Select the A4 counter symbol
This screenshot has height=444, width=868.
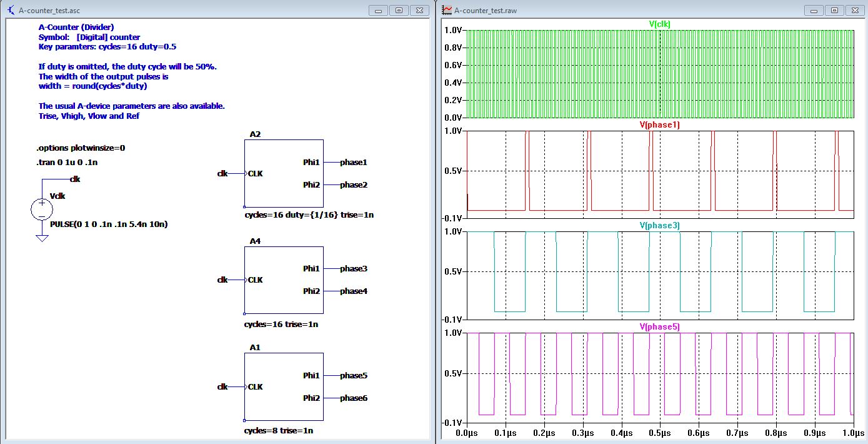point(283,280)
